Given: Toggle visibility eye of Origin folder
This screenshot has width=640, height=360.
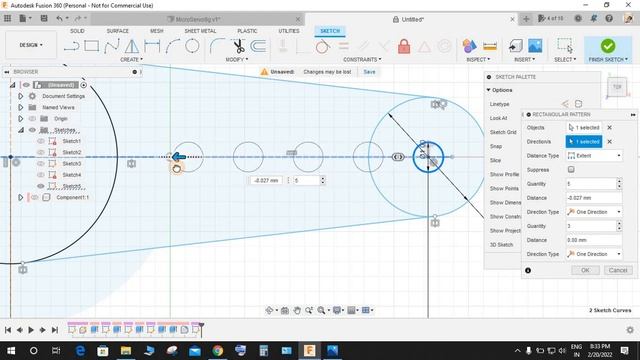Looking at the screenshot, I should coord(32,119).
